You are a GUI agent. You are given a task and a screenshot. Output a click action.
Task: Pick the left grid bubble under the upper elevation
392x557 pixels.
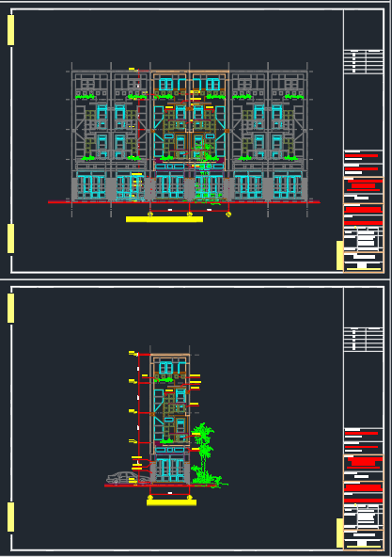click(150, 214)
